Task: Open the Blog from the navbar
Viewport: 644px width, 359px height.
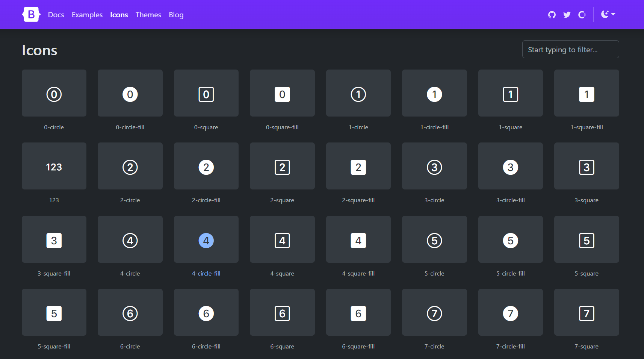Action: coord(175,15)
